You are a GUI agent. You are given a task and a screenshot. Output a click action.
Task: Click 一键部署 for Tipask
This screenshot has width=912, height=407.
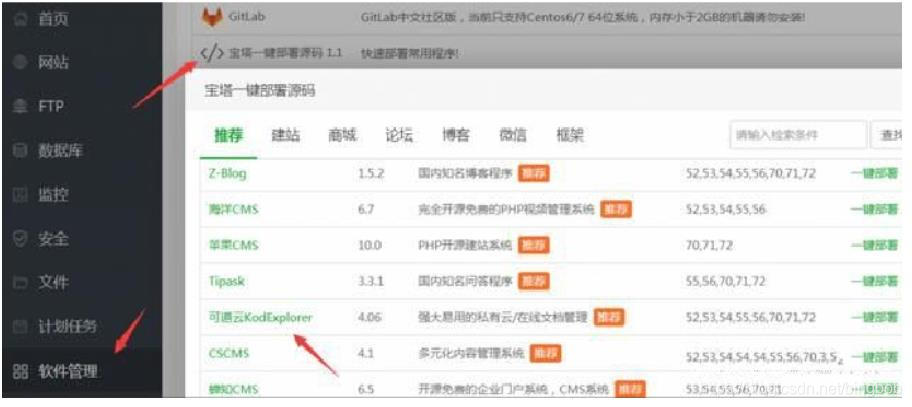tap(874, 281)
